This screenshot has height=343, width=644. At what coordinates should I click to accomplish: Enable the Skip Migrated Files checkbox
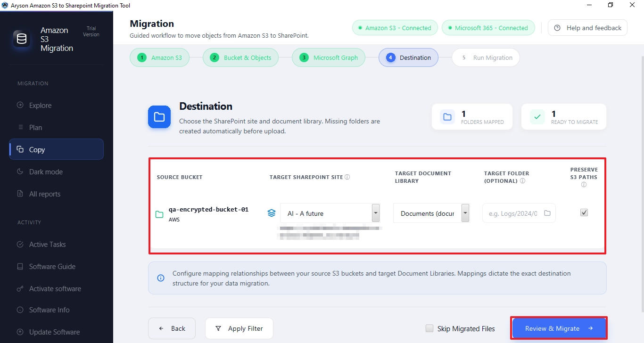(429, 328)
